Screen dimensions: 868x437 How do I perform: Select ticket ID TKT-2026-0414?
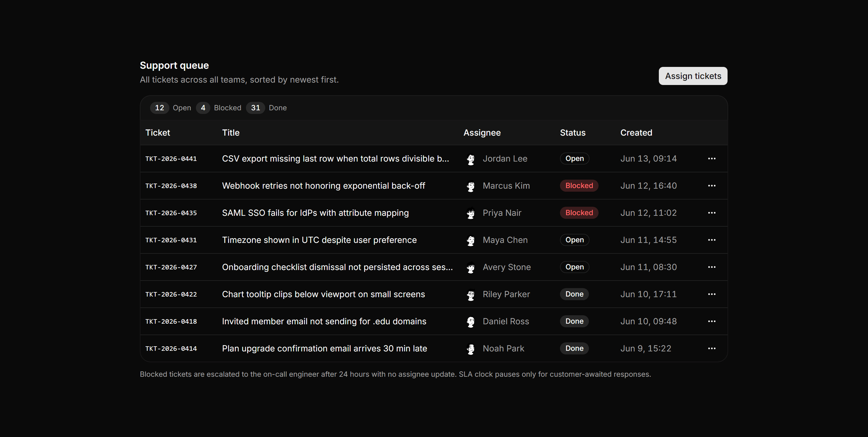[x=171, y=349]
